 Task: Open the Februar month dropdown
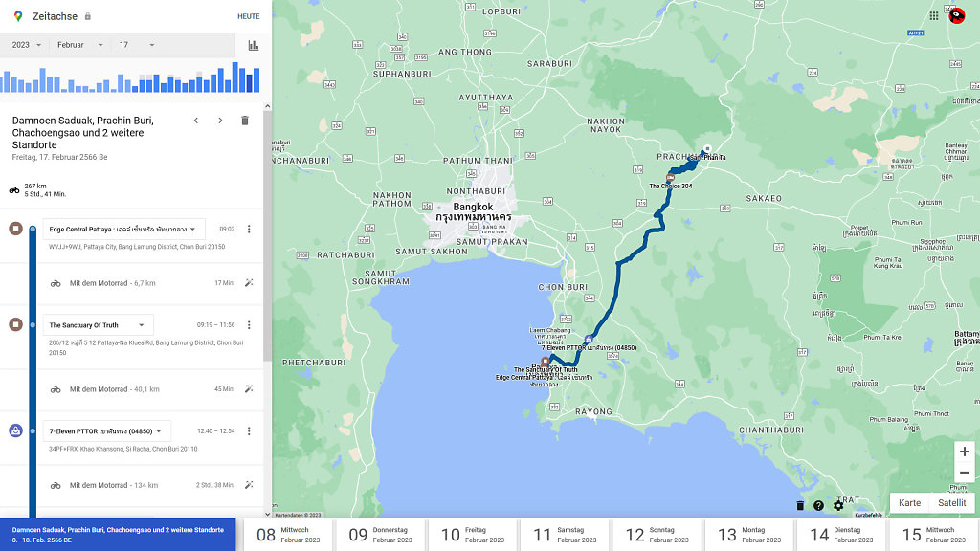click(x=81, y=45)
